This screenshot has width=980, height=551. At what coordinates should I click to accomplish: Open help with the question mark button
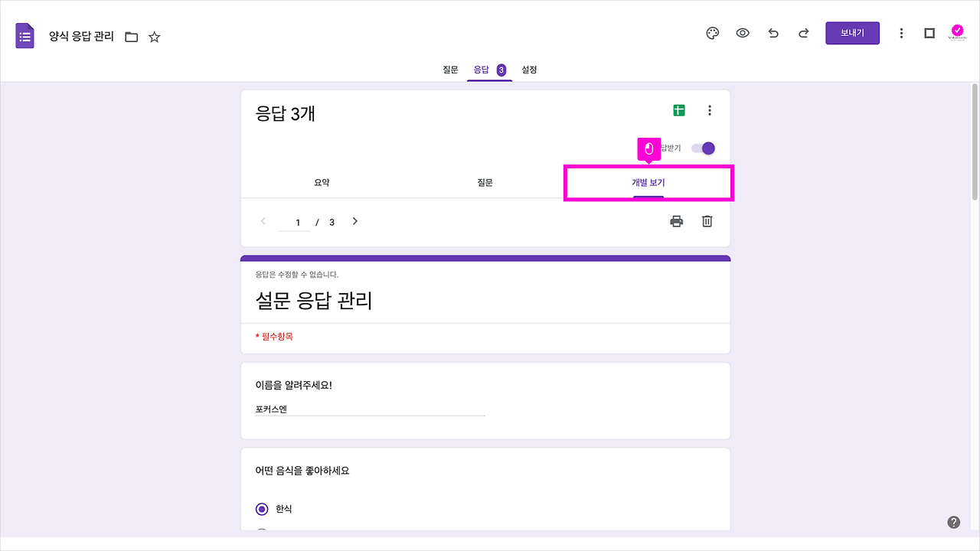(954, 521)
